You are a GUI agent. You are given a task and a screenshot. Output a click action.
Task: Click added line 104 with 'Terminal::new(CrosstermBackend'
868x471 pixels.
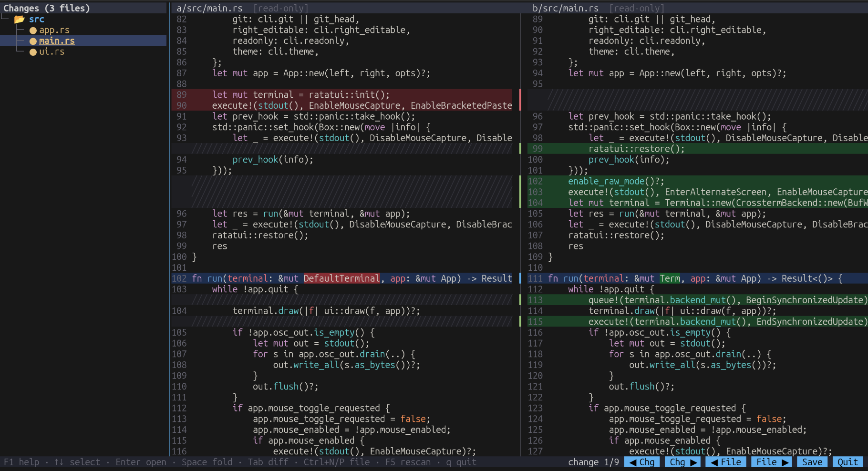(x=698, y=203)
